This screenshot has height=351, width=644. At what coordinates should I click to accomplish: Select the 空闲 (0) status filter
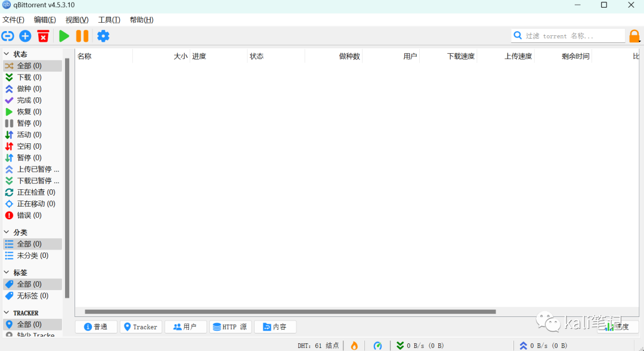tap(32, 146)
